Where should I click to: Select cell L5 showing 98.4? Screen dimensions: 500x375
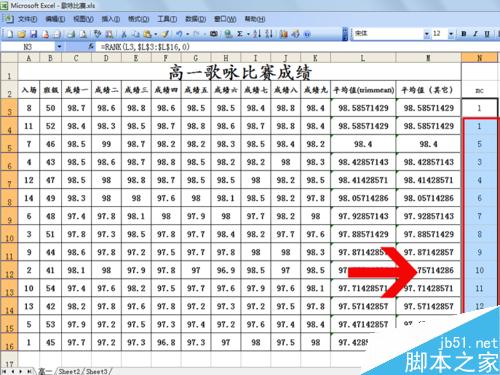pos(363,144)
